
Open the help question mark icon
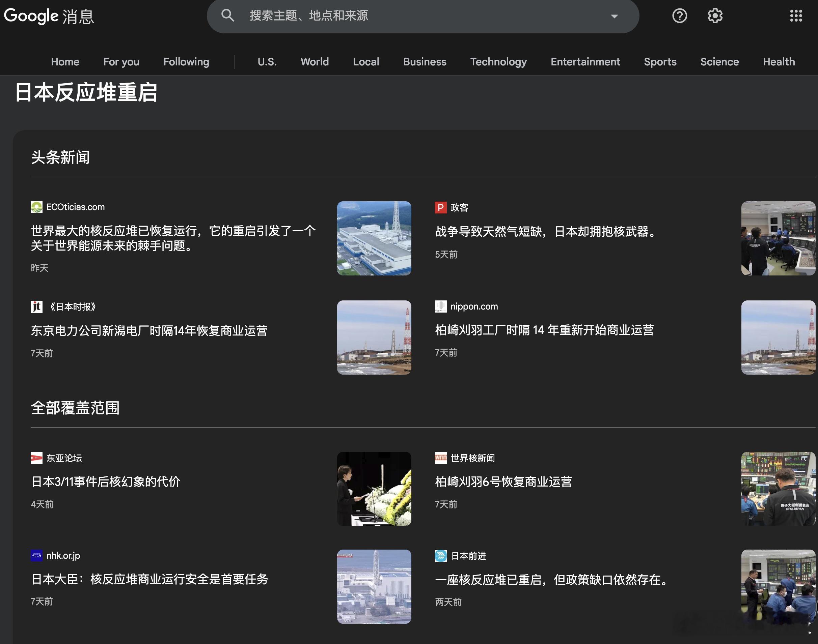[x=680, y=16]
